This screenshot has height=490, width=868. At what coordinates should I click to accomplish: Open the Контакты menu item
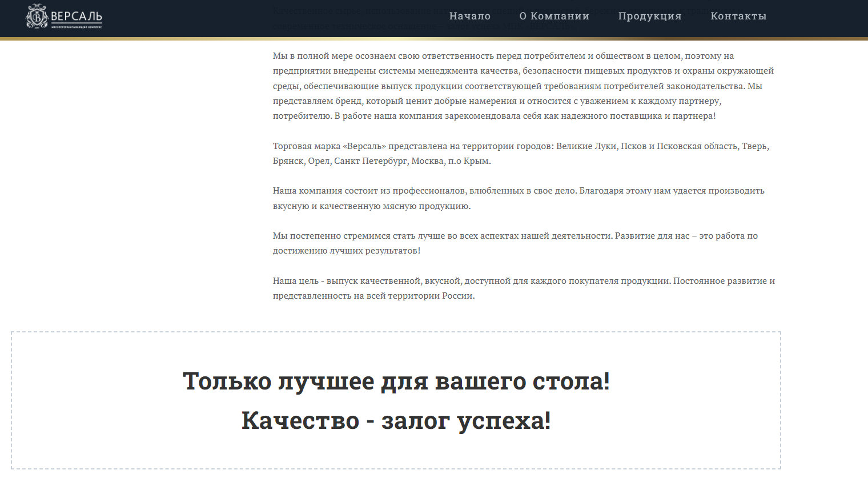pos(738,16)
